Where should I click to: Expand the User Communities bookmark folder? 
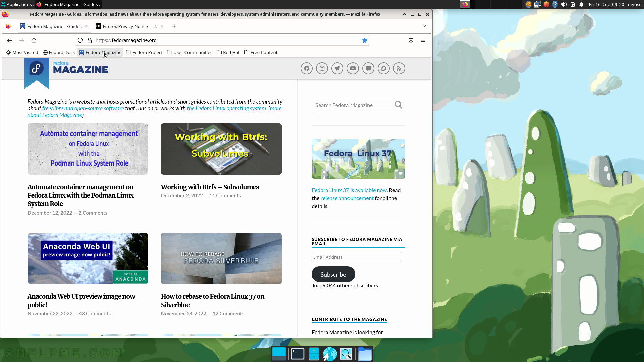click(x=190, y=52)
